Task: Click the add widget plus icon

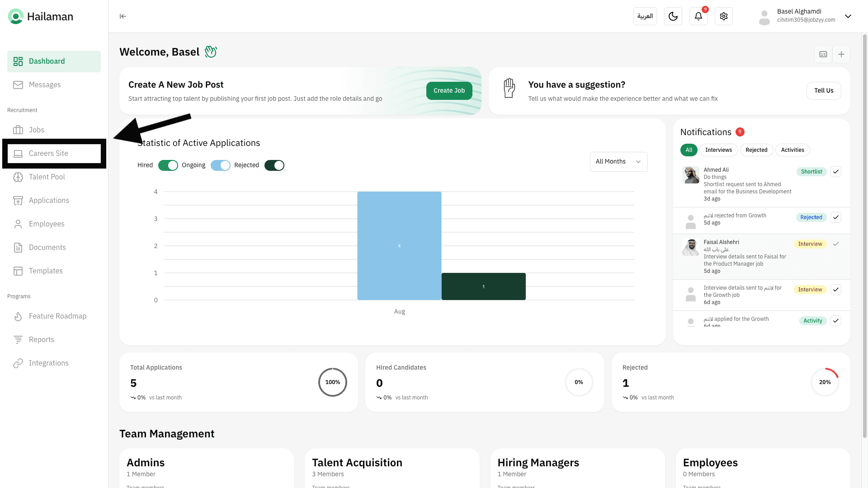Action: coord(841,54)
